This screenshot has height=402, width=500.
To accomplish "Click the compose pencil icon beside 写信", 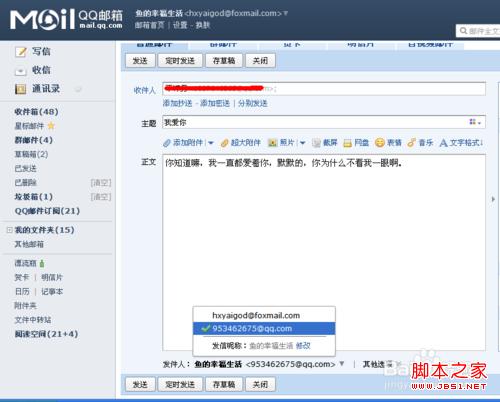I will coord(21,52).
